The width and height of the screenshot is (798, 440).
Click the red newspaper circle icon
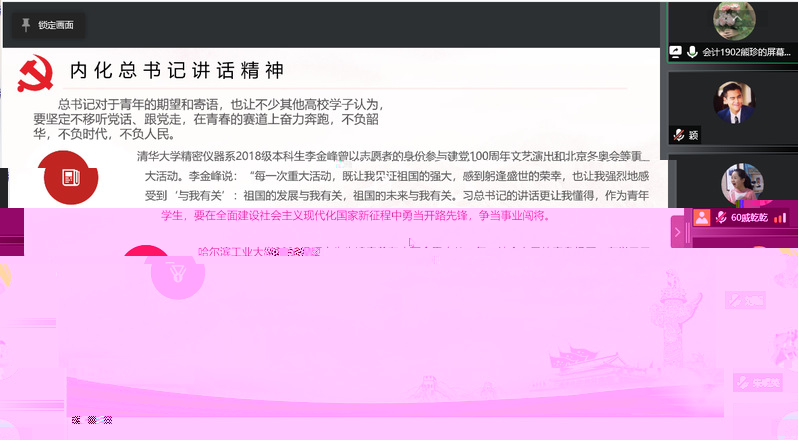(x=71, y=178)
